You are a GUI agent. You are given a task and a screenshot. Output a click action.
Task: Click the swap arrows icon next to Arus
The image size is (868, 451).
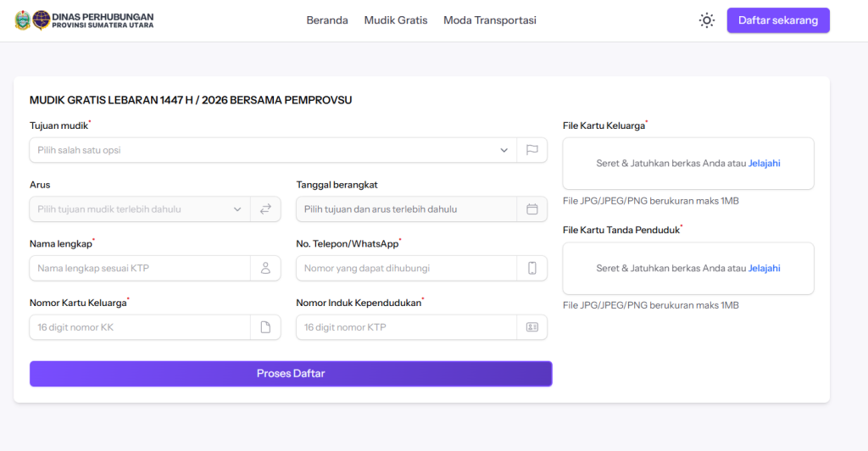265,209
